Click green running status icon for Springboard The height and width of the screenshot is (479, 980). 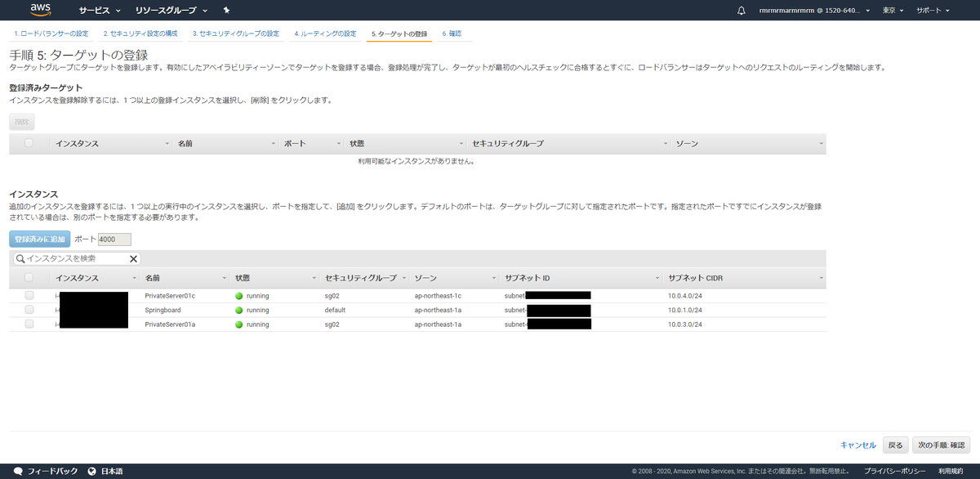(239, 311)
